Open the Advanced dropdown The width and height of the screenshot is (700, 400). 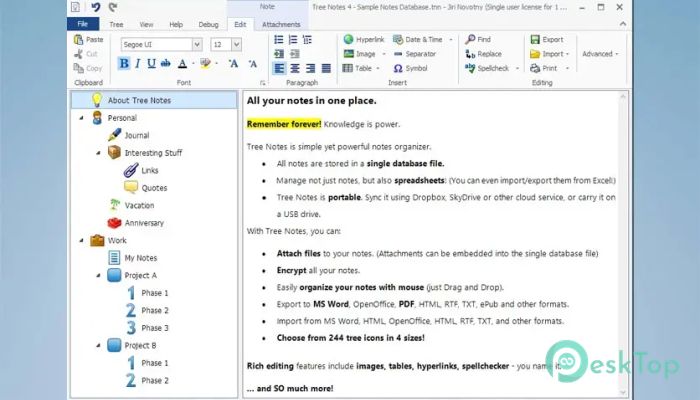pos(600,54)
